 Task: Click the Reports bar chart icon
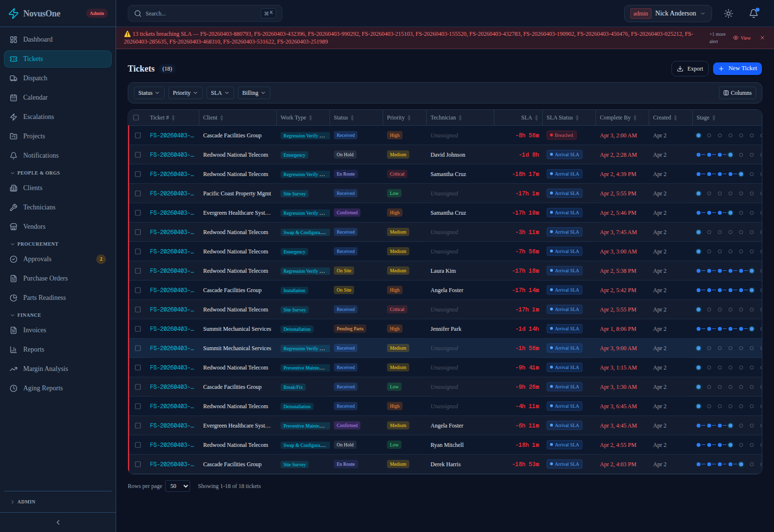pyautogui.click(x=14, y=350)
